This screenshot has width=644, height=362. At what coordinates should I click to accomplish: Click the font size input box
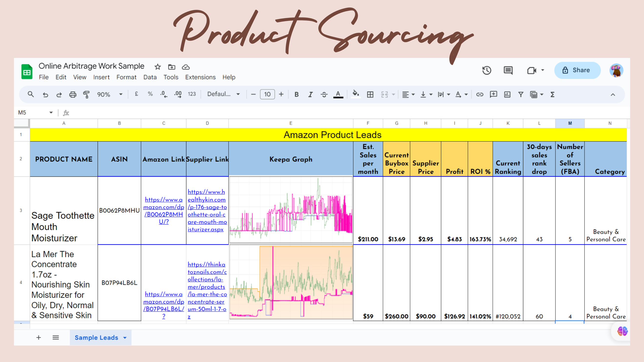[267, 94]
